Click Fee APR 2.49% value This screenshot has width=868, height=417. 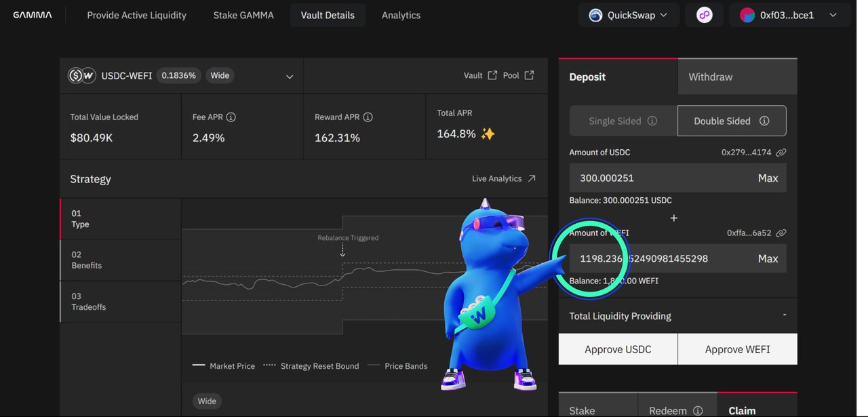pos(208,138)
